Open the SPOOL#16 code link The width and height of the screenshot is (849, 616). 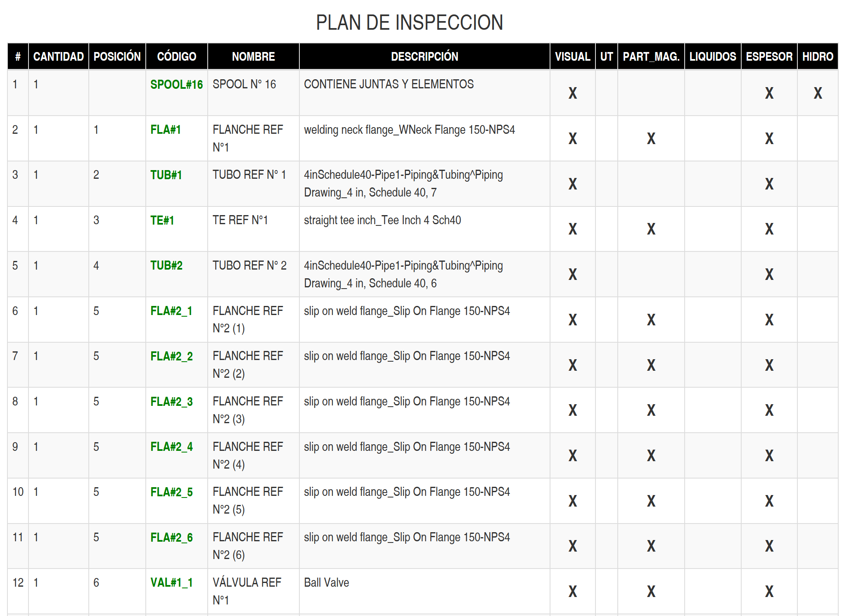[x=176, y=85]
